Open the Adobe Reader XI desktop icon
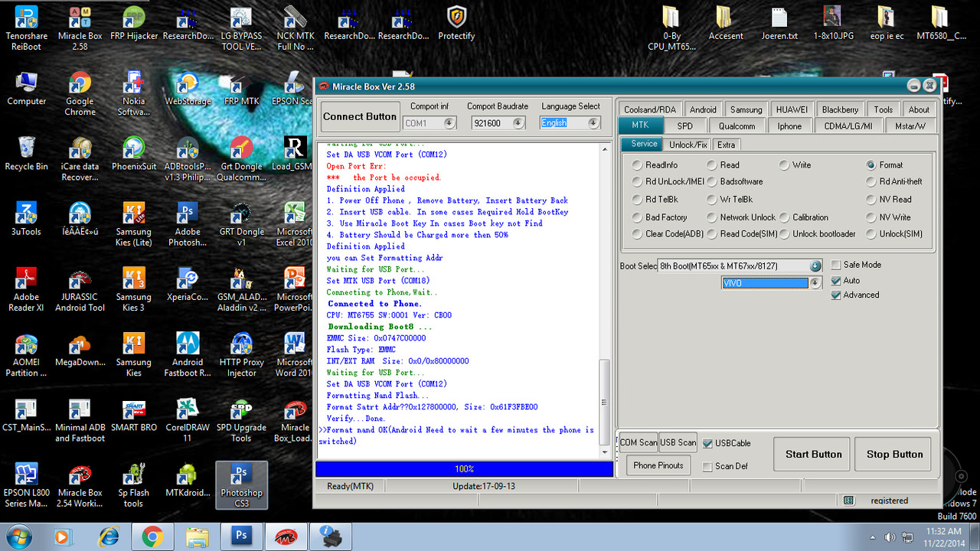 click(27, 289)
